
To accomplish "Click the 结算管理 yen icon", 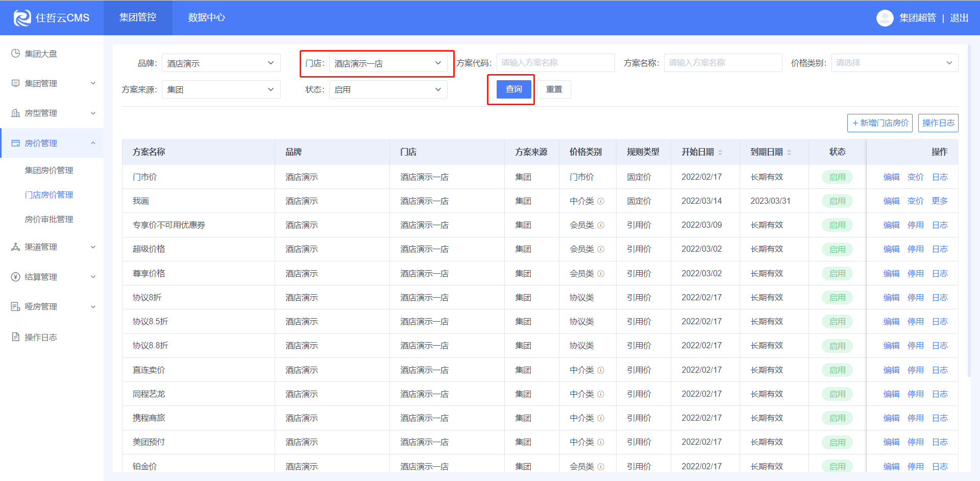I will click(x=16, y=277).
